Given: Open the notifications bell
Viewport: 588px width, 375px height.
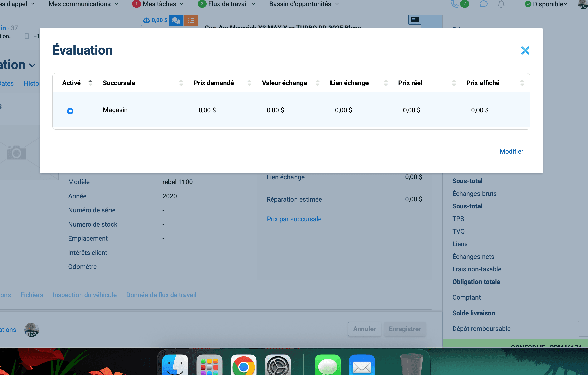Looking at the screenshot, I should (501, 4).
